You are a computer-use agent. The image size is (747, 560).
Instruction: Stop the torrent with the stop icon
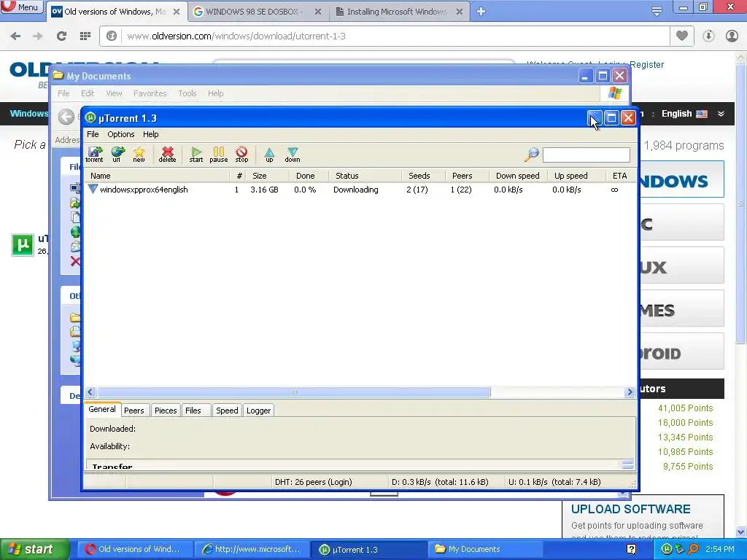pos(241,155)
